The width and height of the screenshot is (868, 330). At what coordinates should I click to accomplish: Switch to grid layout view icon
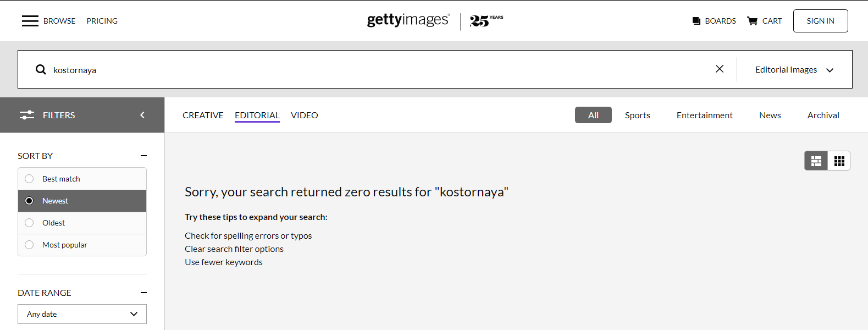pyautogui.click(x=839, y=161)
